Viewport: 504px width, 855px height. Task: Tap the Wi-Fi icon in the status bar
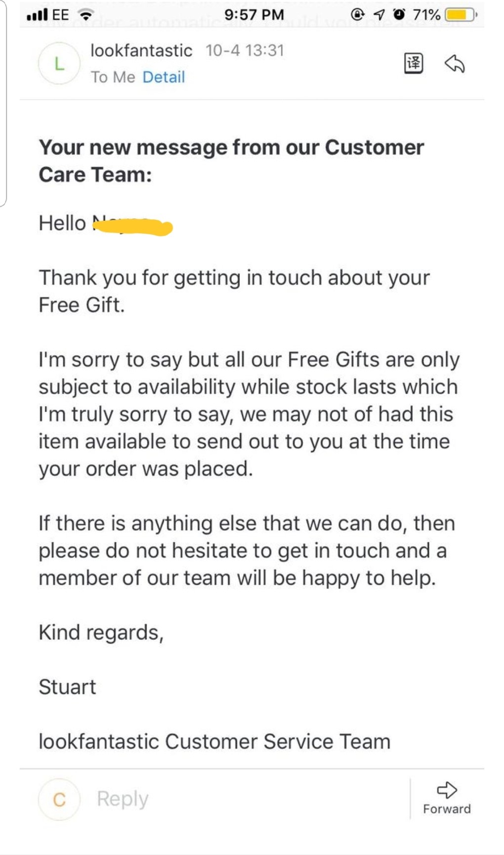[x=86, y=15]
